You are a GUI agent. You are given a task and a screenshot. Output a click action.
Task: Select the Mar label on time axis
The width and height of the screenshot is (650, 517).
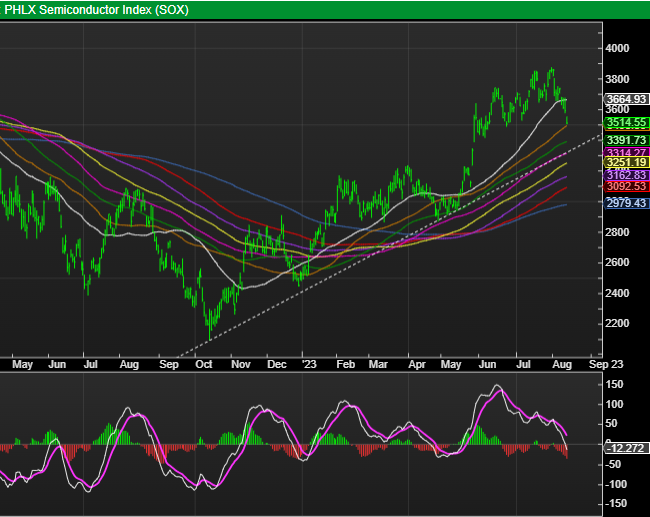point(378,364)
